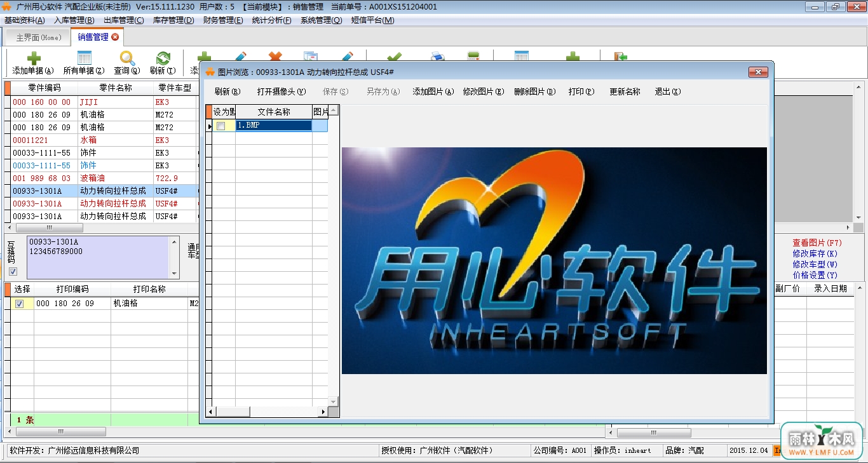Click the 零件名称 column header

[x=116, y=88]
